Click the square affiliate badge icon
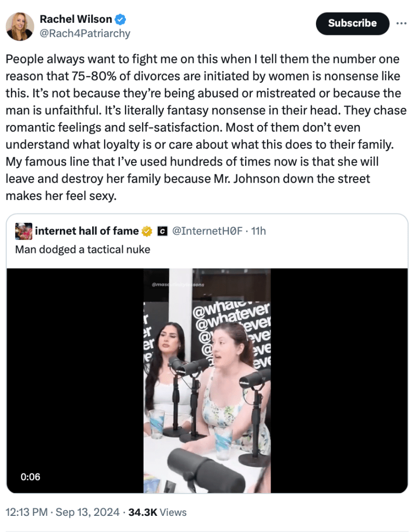The width and height of the screenshot is (420, 532). coord(161,231)
